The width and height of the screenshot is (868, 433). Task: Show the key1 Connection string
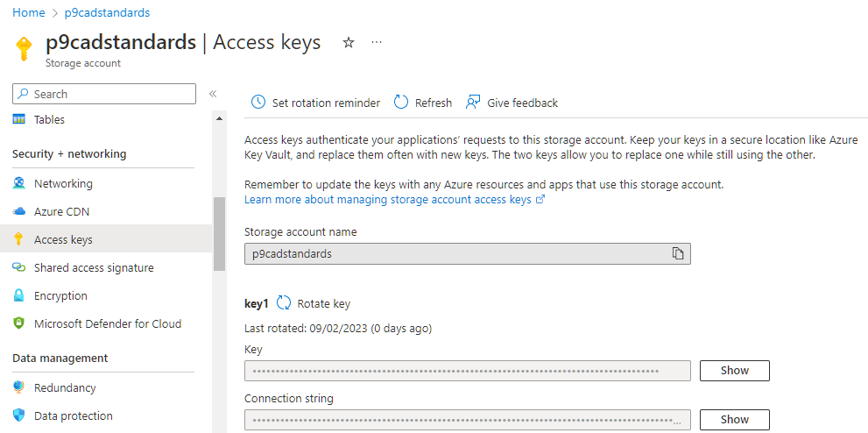point(734,419)
